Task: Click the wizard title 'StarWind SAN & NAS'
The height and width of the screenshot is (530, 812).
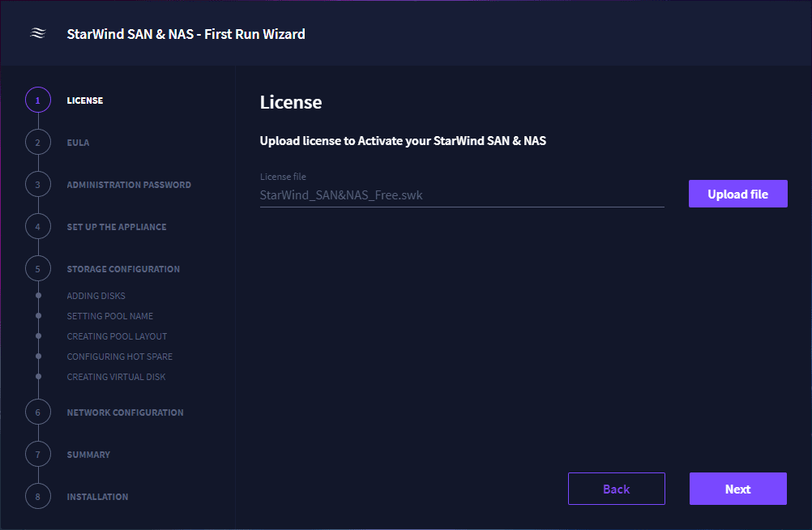Action: [186, 34]
